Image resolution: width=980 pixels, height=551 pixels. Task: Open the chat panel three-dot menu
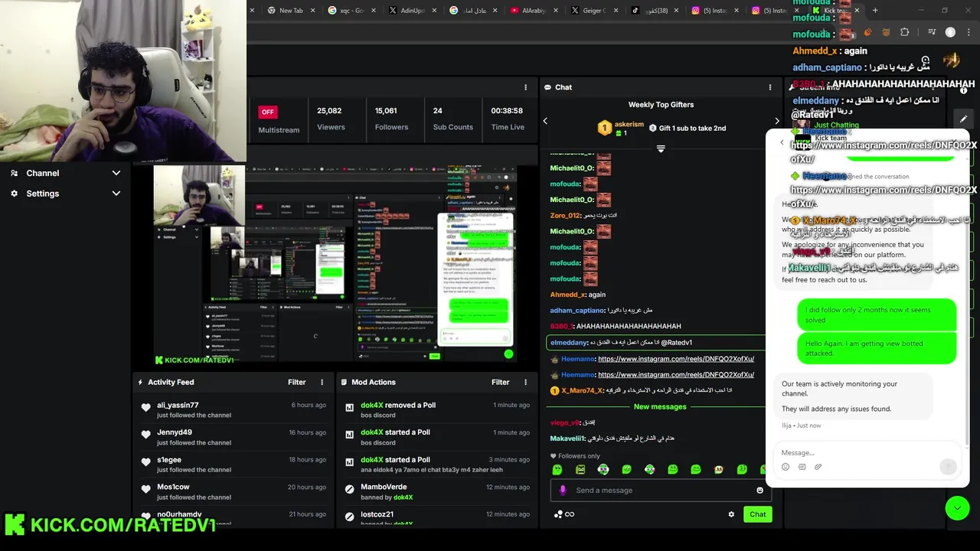click(769, 87)
